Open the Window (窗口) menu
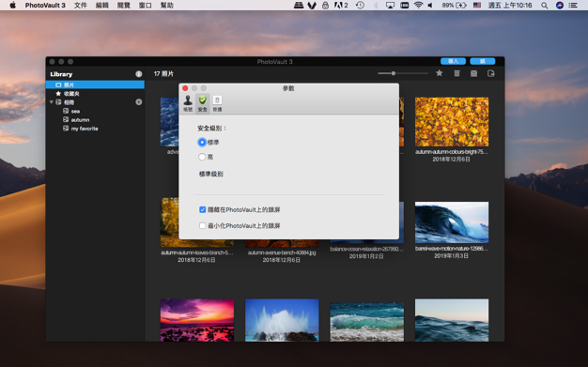 [x=146, y=6]
